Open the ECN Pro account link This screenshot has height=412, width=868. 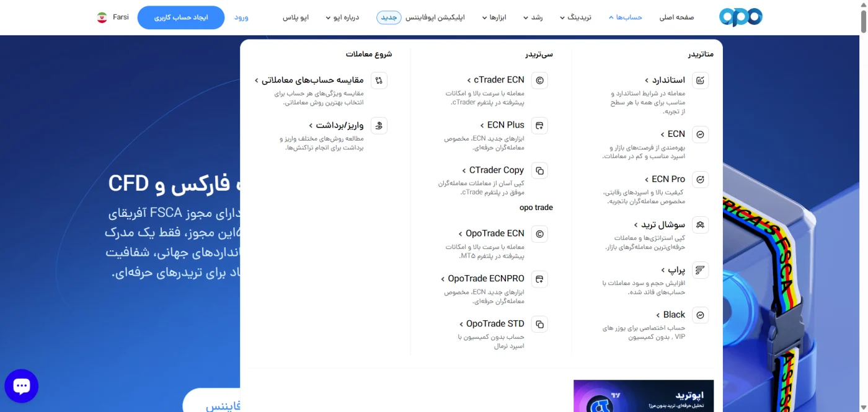tap(665, 179)
